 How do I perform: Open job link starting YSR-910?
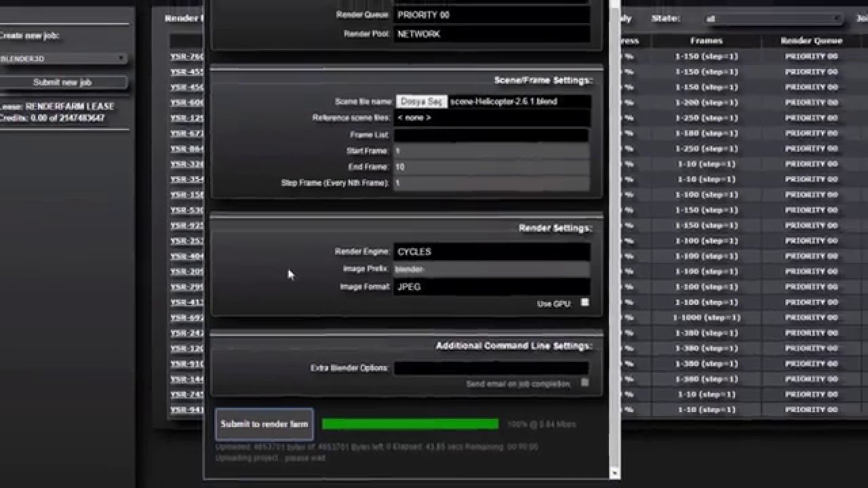coord(187,364)
